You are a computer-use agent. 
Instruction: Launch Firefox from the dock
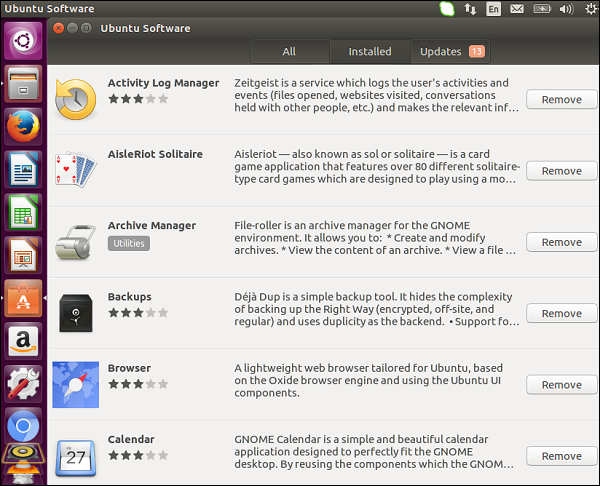pos(24,127)
